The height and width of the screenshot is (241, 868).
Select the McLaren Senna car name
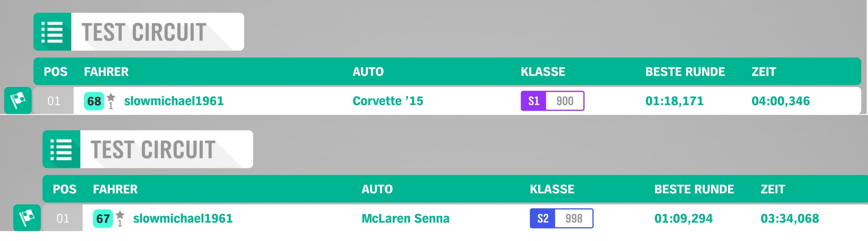pos(406,219)
